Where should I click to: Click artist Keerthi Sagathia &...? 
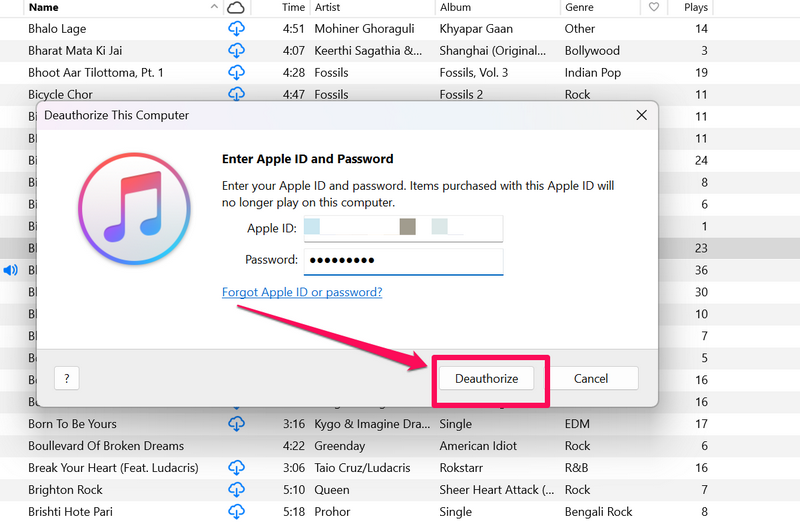coord(368,51)
